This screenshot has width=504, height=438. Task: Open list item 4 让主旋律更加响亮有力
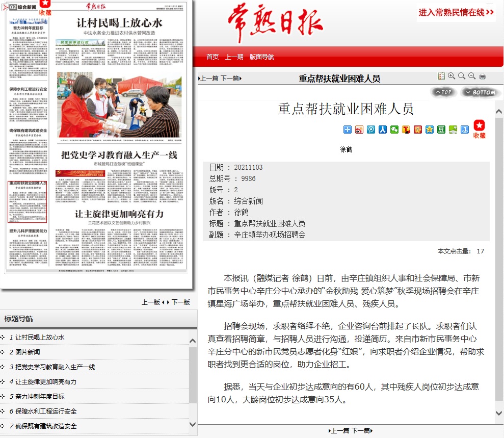[x=46, y=382]
